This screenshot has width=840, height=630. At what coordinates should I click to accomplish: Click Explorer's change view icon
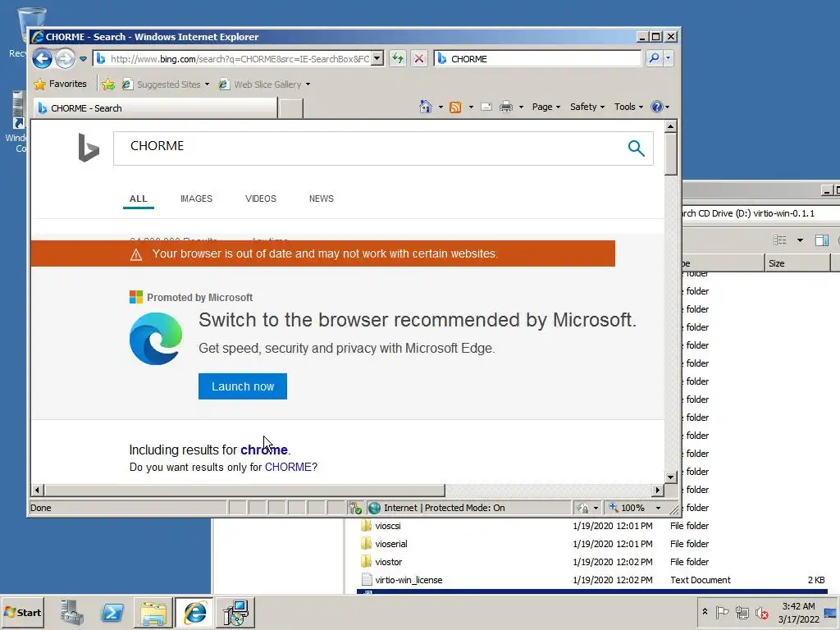(x=780, y=240)
